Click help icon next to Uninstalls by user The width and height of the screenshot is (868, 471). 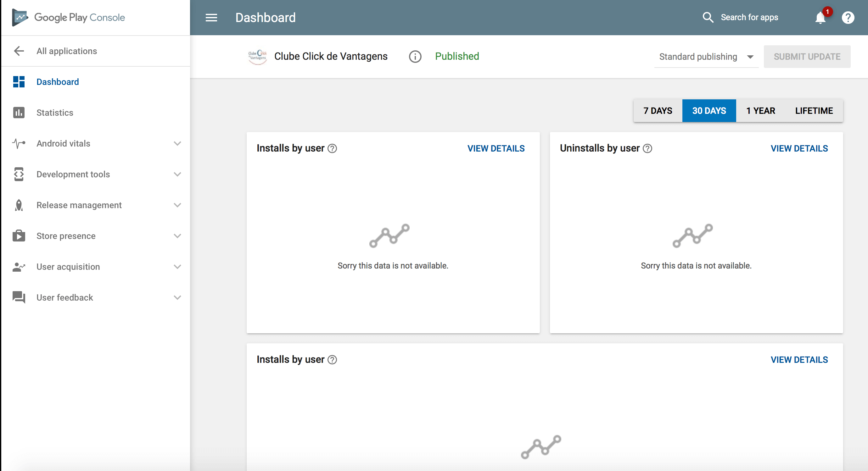click(x=647, y=148)
